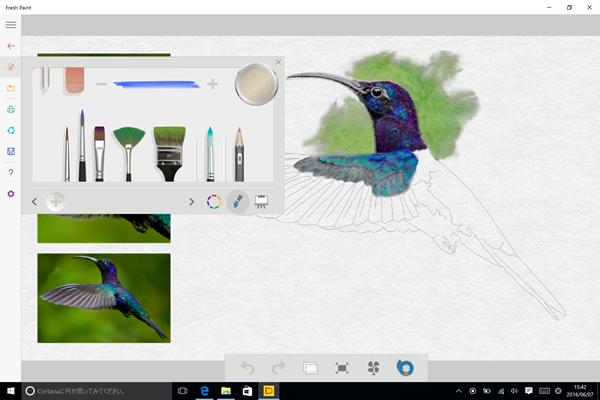This screenshot has width=600, height=400.
Task: Increase brush size with plus button
Action: (212, 85)
